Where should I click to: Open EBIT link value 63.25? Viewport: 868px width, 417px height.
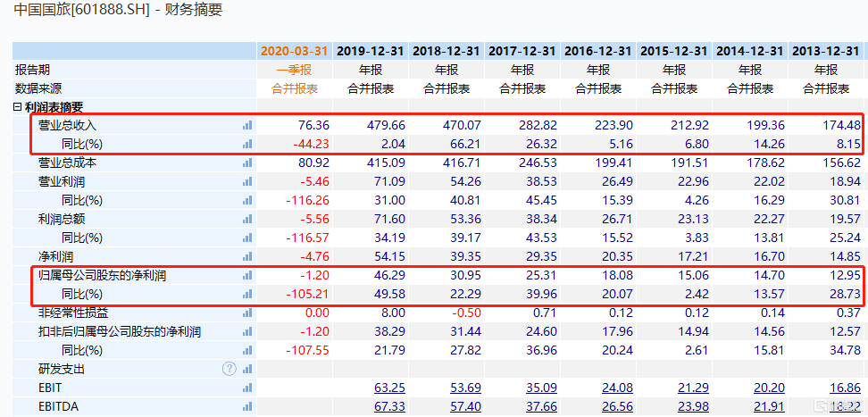(x=389, y=388)
